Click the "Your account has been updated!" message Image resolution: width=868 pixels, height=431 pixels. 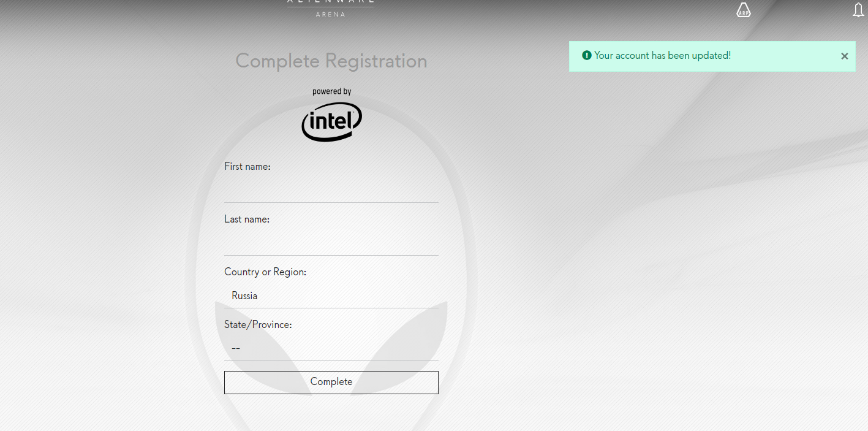pyautogui.click(x=662, y=55)
